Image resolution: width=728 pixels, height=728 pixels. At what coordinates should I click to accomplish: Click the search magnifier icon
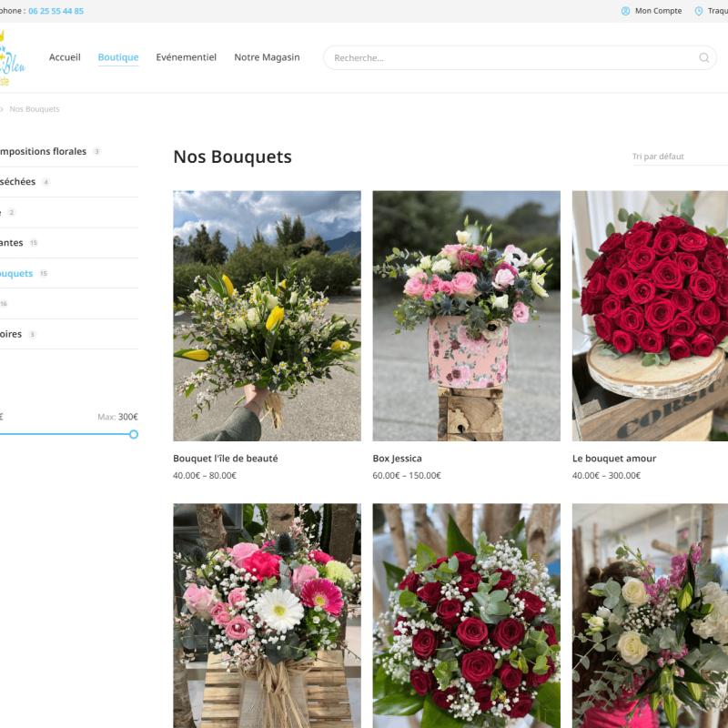(x=703, y=57)
